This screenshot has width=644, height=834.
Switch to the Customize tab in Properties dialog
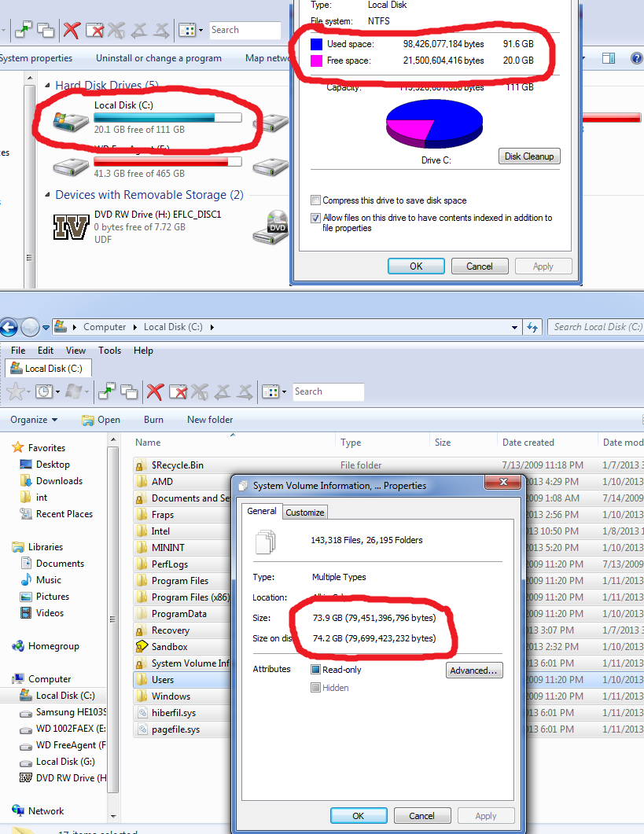[x=305, y=513]
